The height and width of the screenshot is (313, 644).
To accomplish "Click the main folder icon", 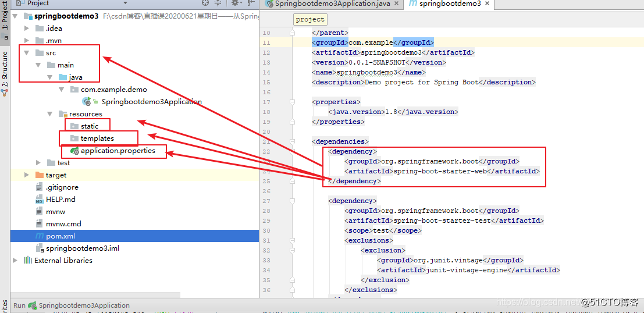I will [x=51, y=65].
